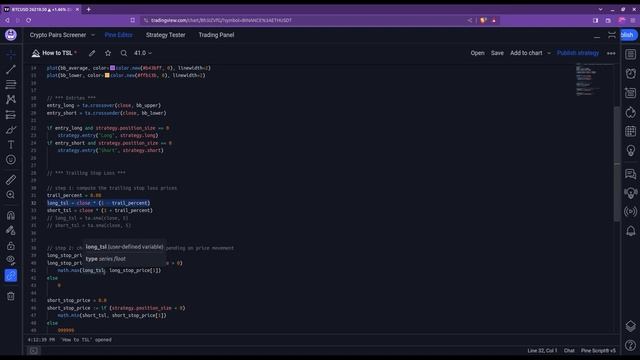
Task: Open the notifications bell panel
Action: coord(631,231)
